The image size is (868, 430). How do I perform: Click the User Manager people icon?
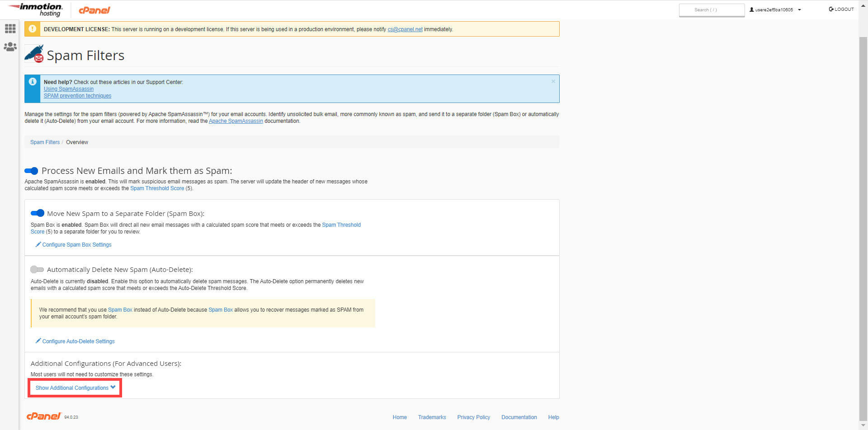click(x=10, y=47)
